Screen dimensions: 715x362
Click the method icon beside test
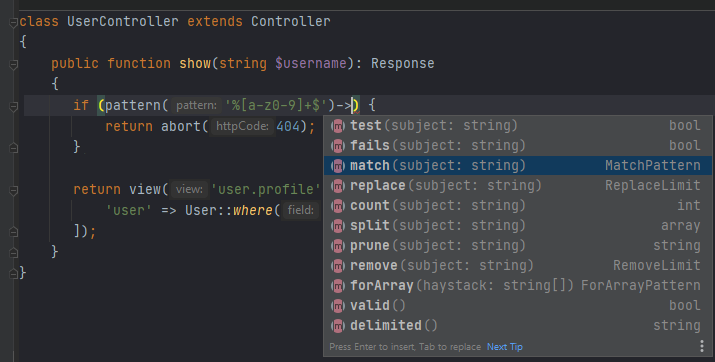click(x=338, y=126)
